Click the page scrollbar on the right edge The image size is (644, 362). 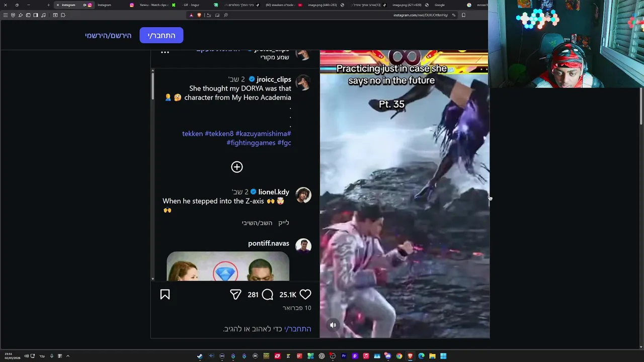641,106
